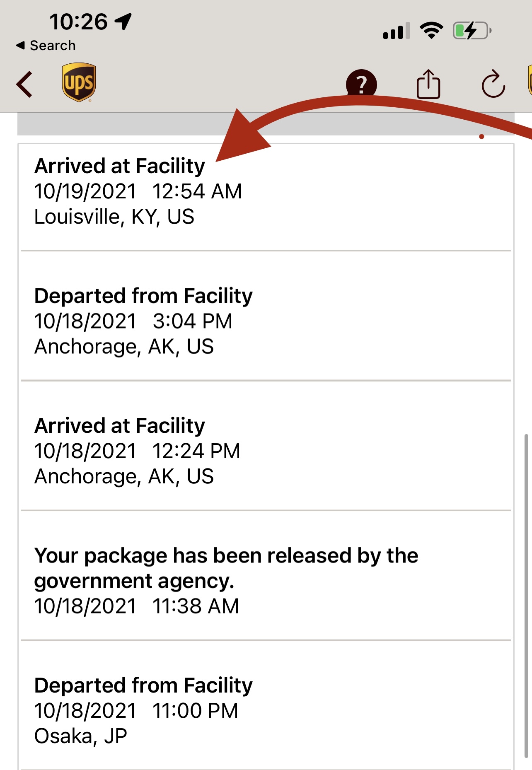
Task: Tap the gray header bar above list
Action: click(x=266, y=124)
